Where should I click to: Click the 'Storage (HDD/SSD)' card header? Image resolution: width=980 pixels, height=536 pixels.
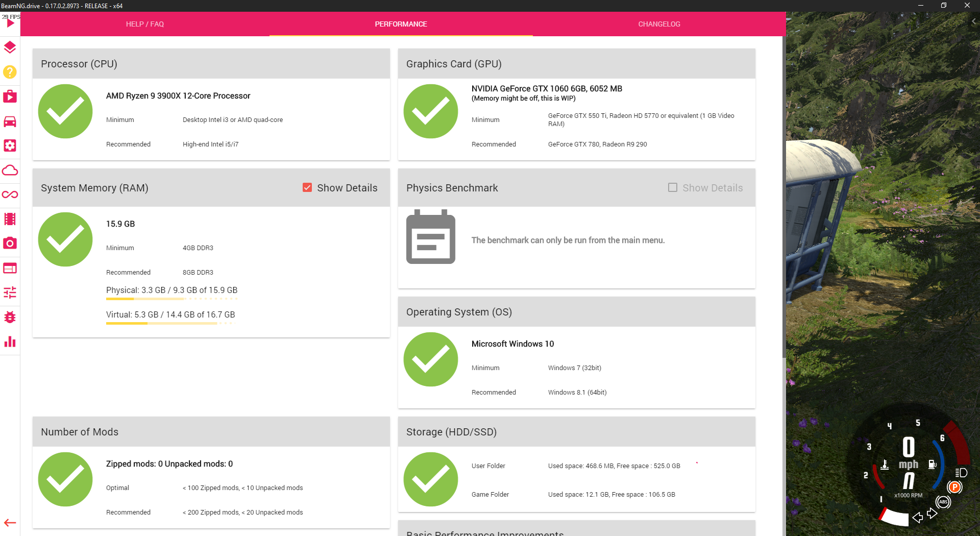(577, 432)
